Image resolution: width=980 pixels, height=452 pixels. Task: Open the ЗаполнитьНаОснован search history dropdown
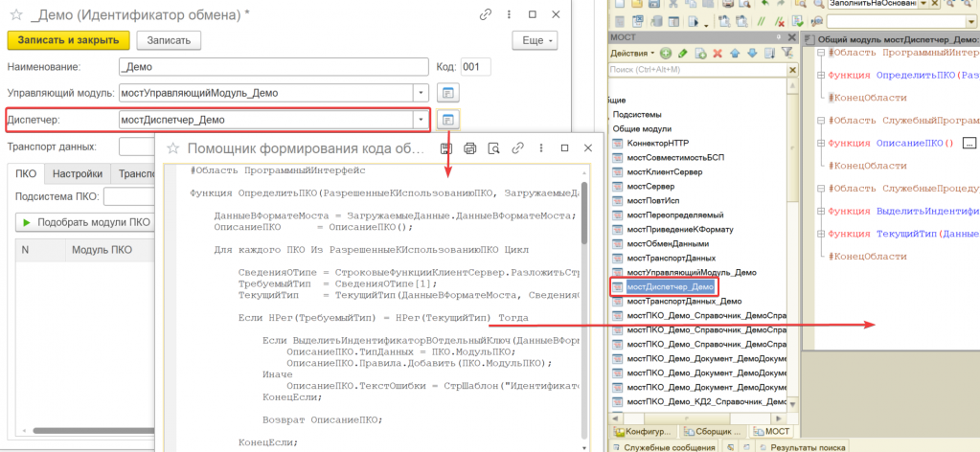(923, 4)
